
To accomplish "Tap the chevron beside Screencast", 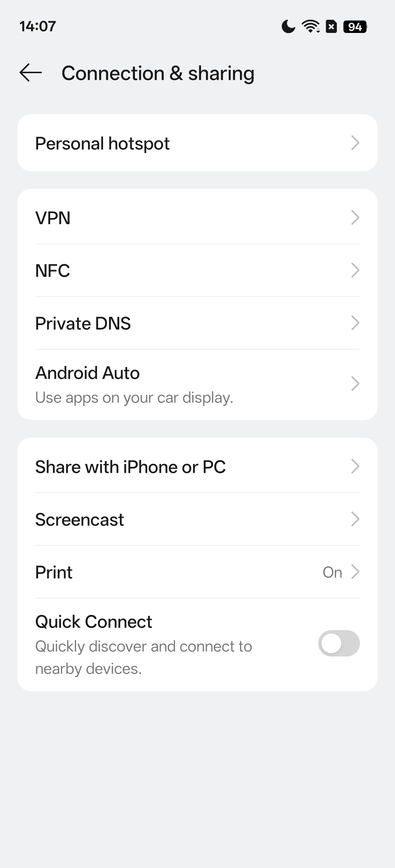I will (x=355, y=519).
